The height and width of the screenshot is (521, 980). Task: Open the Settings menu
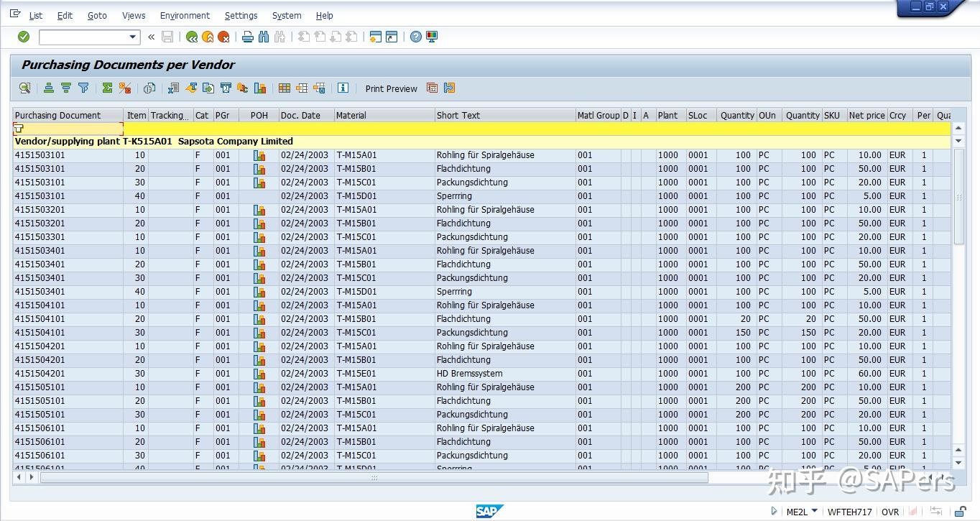click(x=241, y=15)
